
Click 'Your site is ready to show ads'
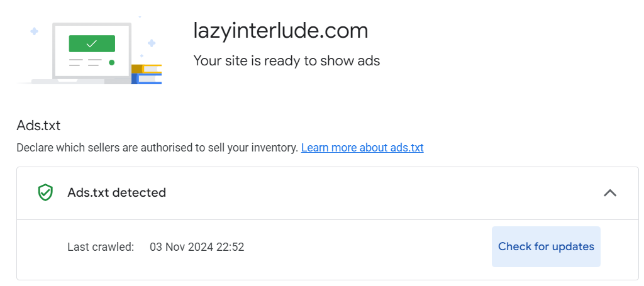(x=286, y=61)
